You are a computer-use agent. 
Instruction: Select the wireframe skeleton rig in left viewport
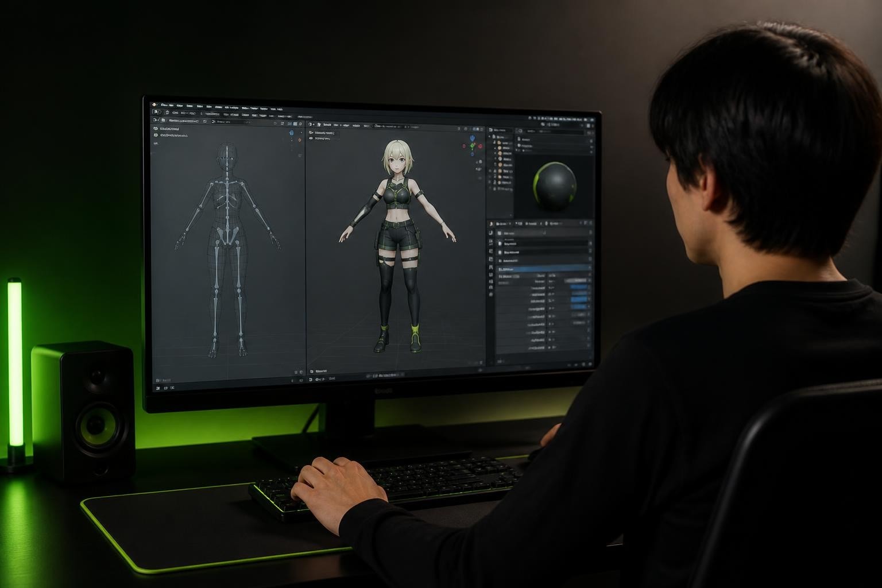tap(228, 250)
